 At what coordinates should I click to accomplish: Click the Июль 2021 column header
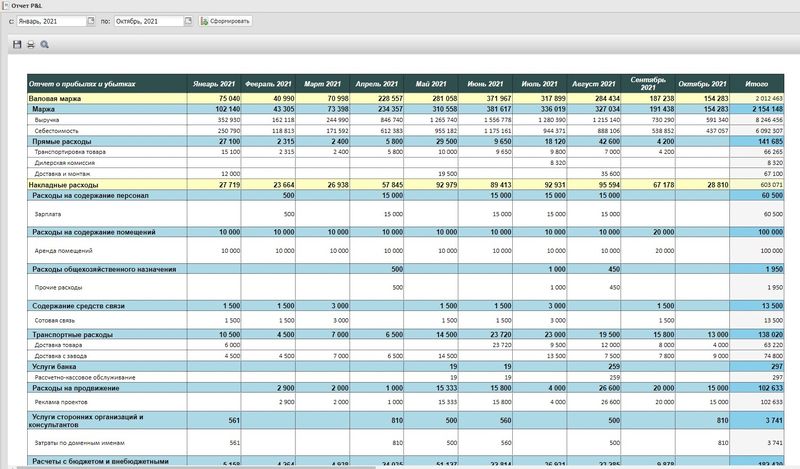pyautogui.click(x=540, y=84)
